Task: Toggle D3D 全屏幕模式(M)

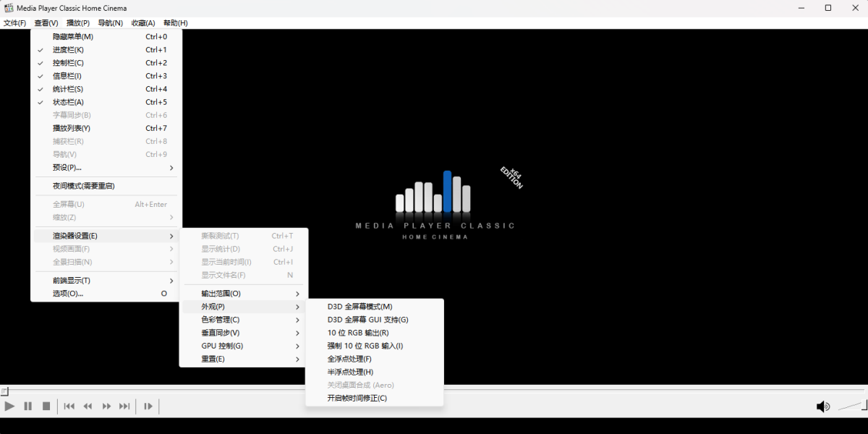Action: tap(375, 307)
